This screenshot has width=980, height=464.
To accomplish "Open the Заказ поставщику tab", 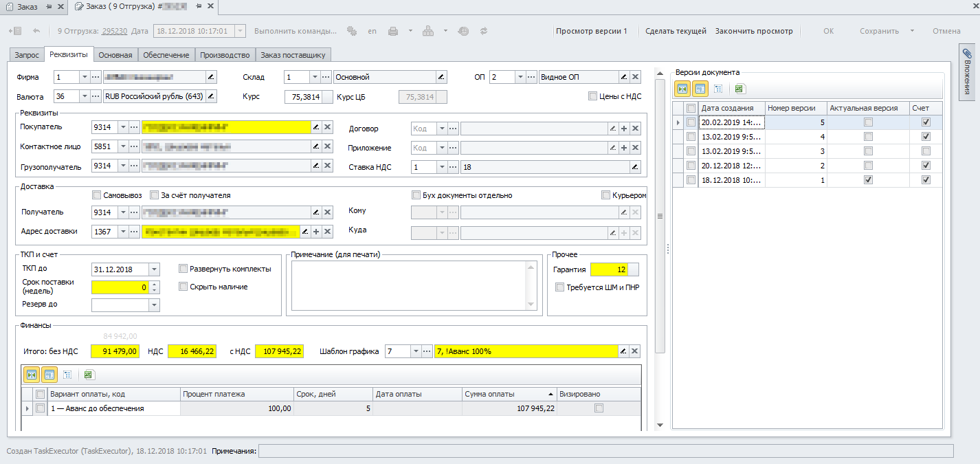I will 293,54.
